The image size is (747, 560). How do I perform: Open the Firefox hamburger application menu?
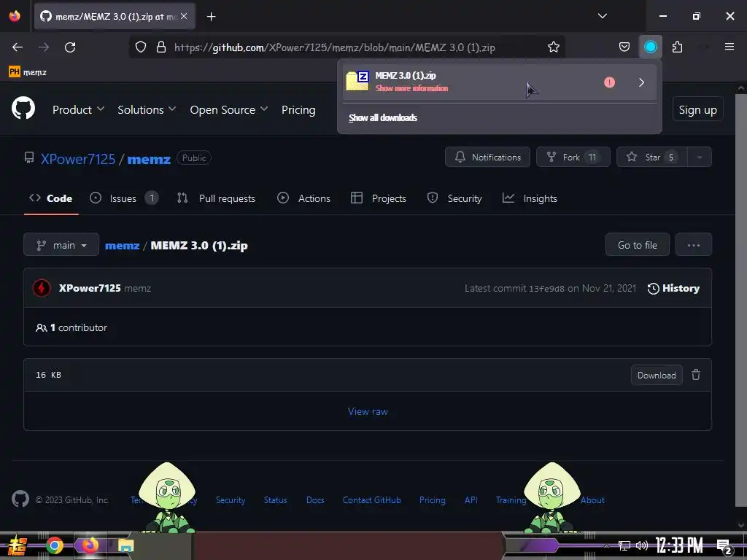point(729,47)
